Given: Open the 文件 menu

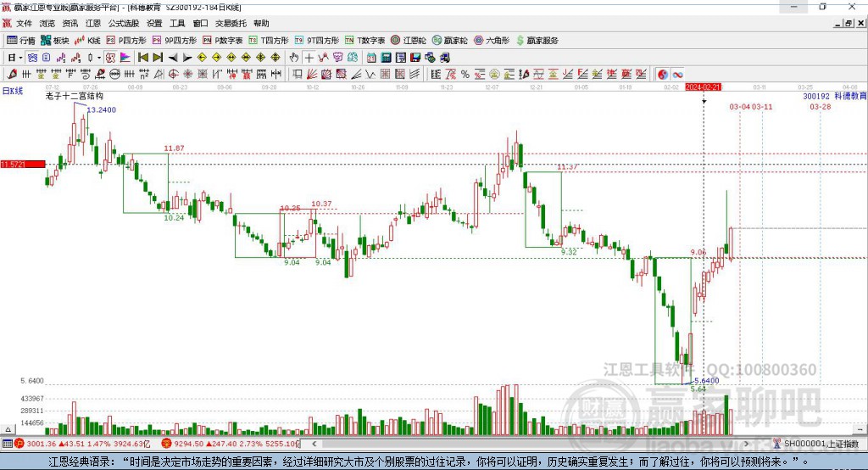Looking at the screenshot, I should 24,23.
